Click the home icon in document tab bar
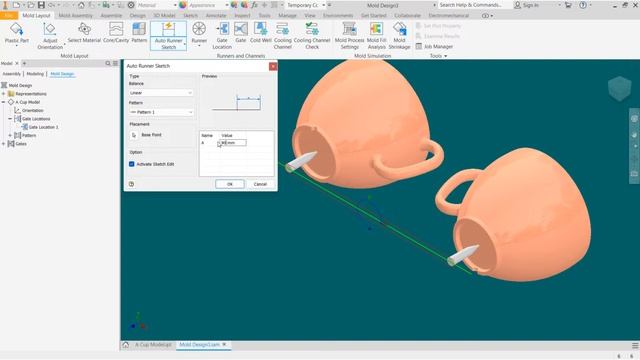The width and height of the screenshot is (640, 360). [126, 345]
